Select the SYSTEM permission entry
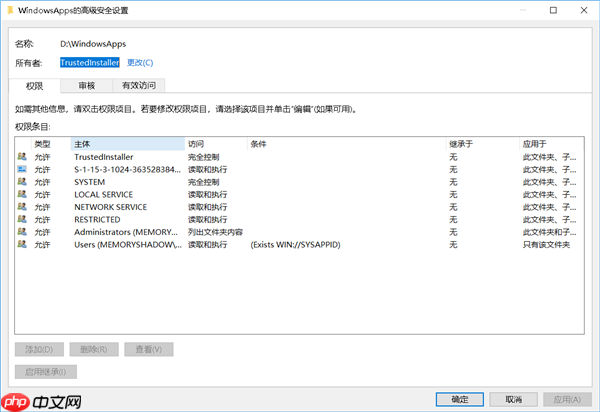 coord(299,182)
